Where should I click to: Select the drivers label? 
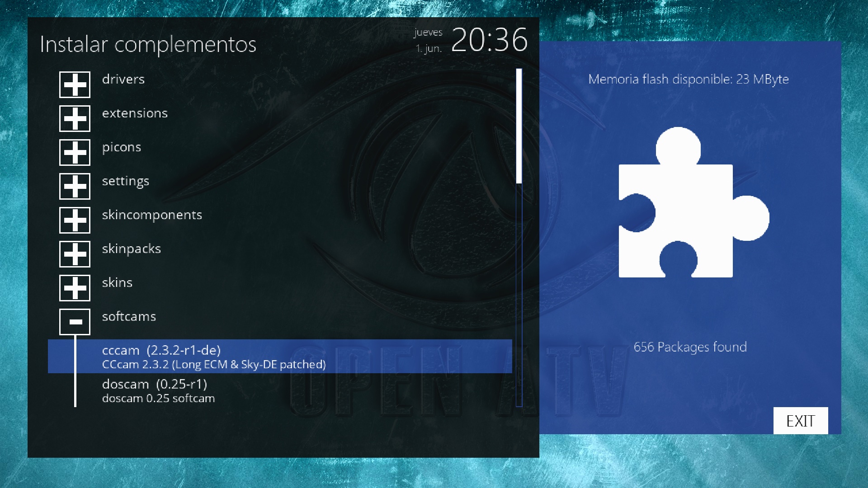(123, 80)
